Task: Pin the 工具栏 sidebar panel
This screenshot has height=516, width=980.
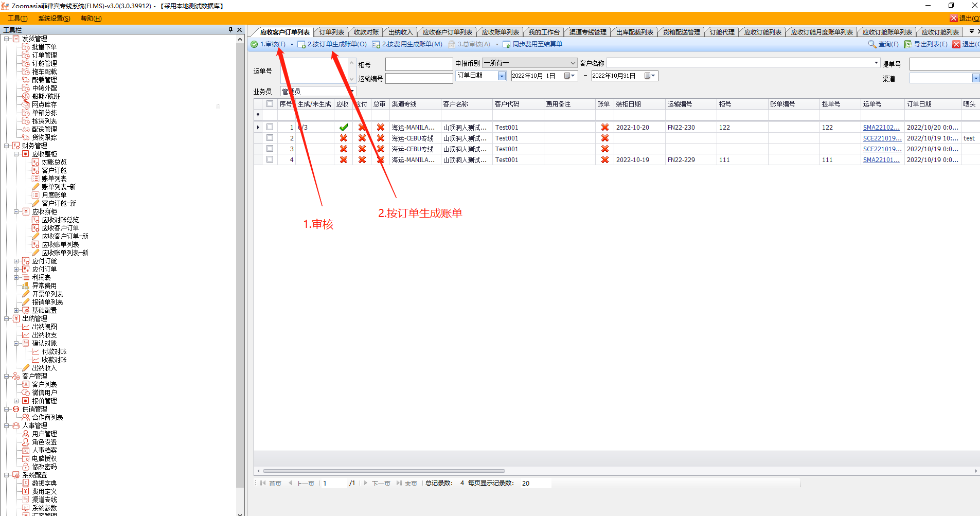Action: pyautogui.click(x=230, y=30)
